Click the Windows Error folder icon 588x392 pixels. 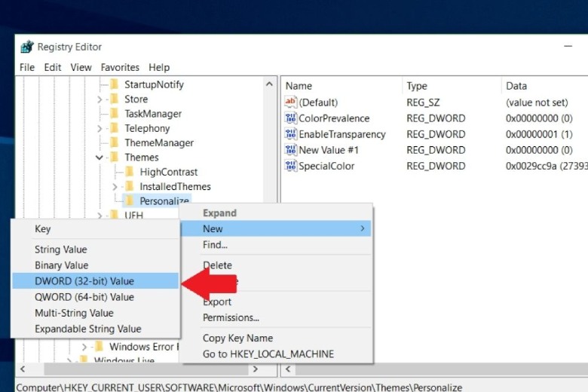(99, 347)
